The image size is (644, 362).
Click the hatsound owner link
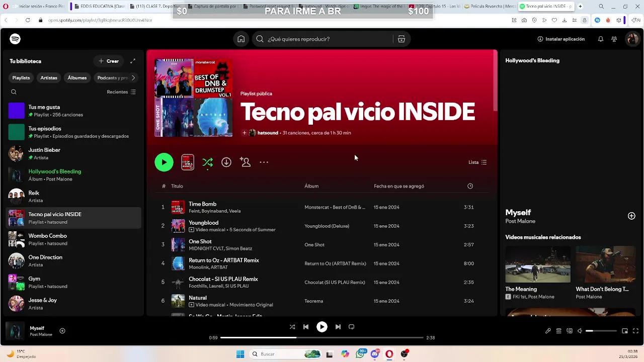coord(268,133)
